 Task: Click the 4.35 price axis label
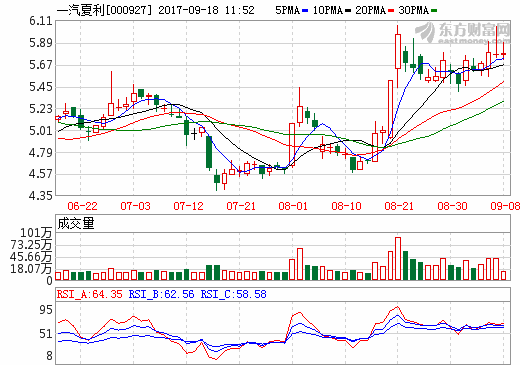coord(41,196)
